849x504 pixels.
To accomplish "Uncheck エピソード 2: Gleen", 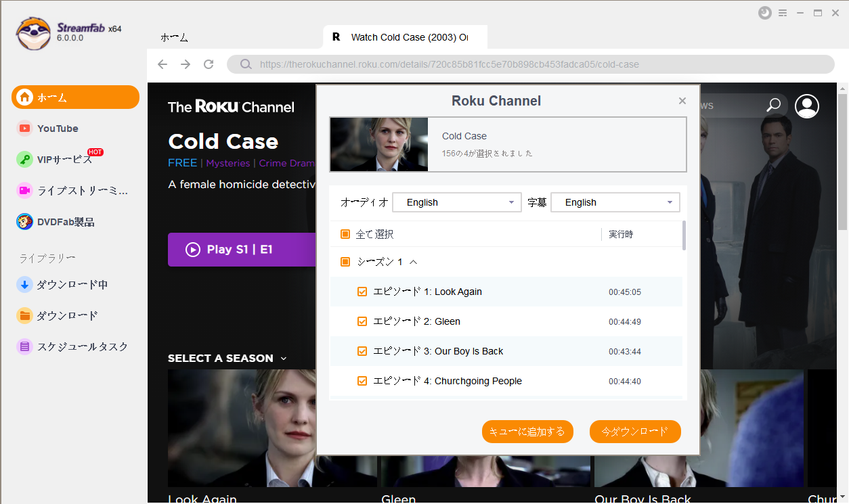I will pyautogui.click(x=362, y=321).
